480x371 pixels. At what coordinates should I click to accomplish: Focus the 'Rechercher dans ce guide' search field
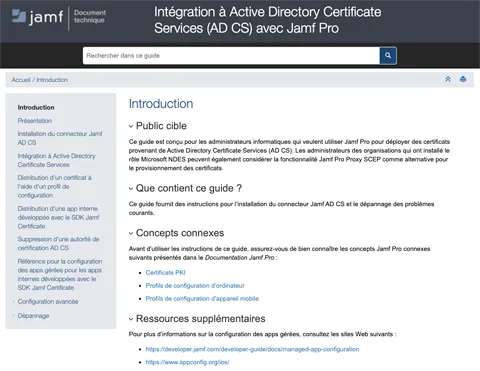tap(231, 56)
